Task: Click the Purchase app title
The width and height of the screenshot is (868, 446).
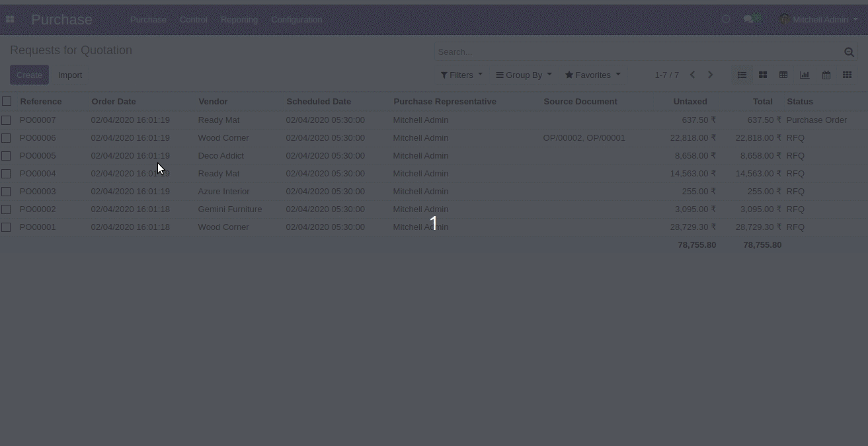Action: click(61, 20)
